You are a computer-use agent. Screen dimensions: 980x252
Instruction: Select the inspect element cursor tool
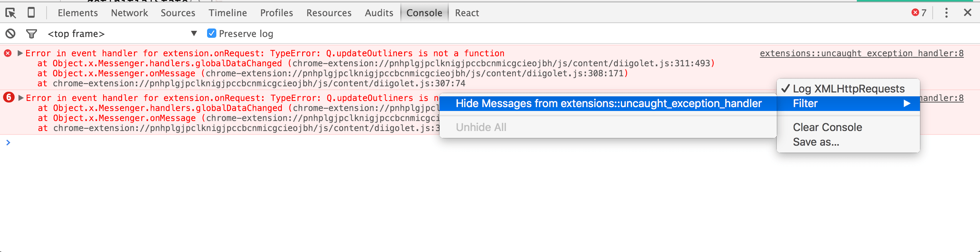pyautogui.click(x=12, y=12)
